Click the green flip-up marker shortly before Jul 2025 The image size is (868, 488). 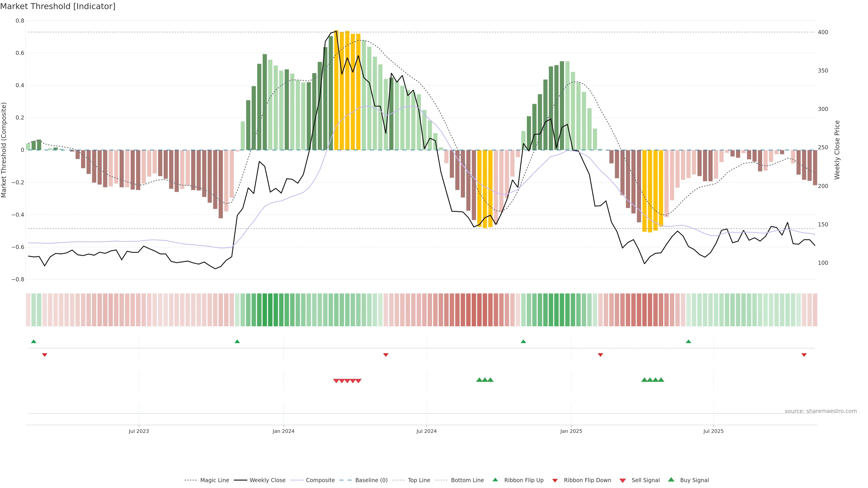click(688, 342)
